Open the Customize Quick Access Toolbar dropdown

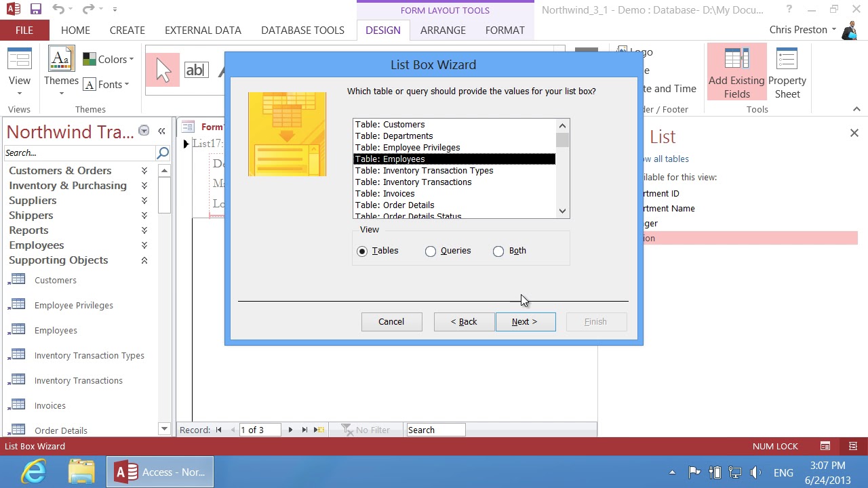coord(115,9)
